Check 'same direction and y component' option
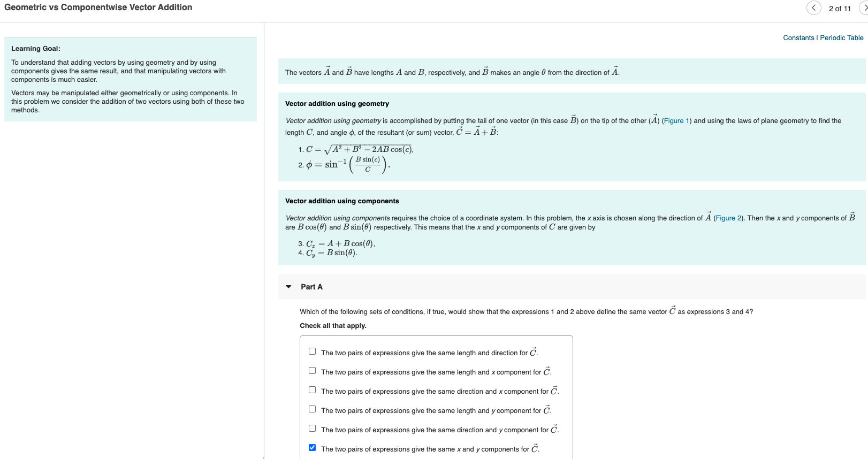868x459 pixels. click(x=312, y=427)
